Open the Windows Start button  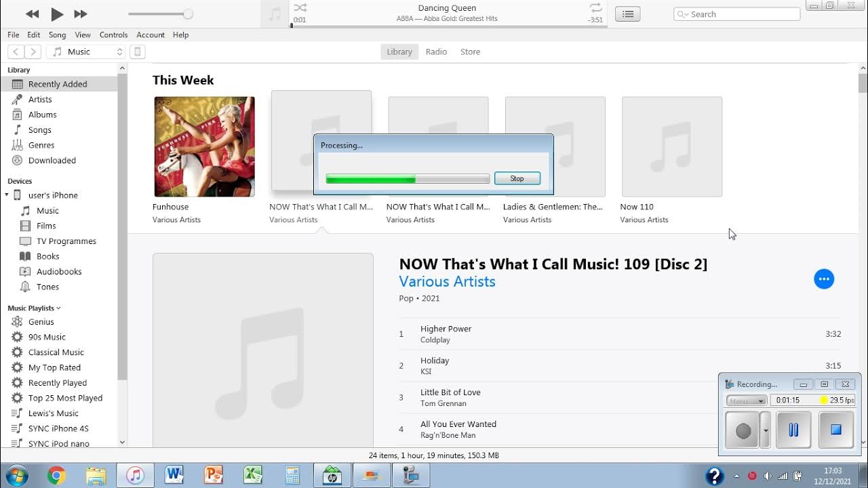coord(18,475)
